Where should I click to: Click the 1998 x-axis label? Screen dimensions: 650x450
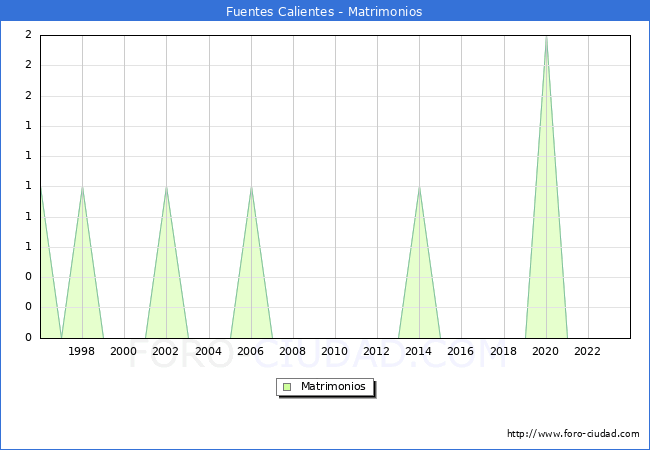point(82,351)
